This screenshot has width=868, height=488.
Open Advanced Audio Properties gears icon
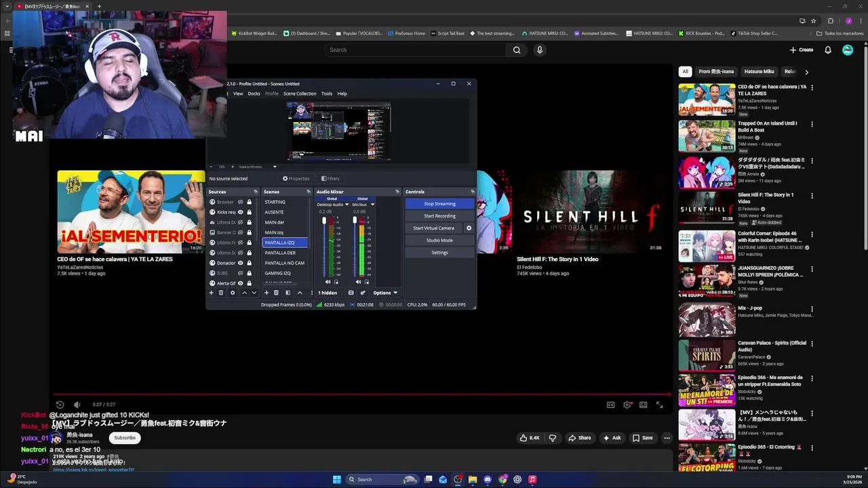[x=363, y=293]
